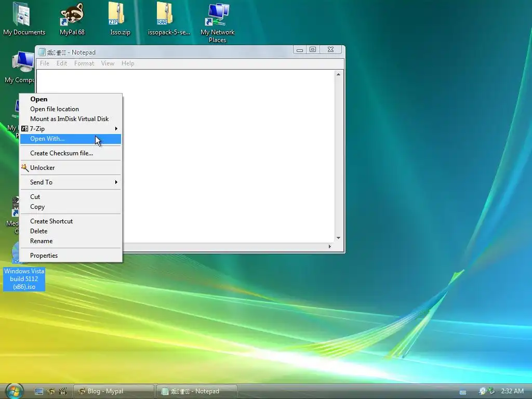This screenshot has width=532, height=399.
Task: Click the Windows Start orb
Action: (x=14, y=391)
